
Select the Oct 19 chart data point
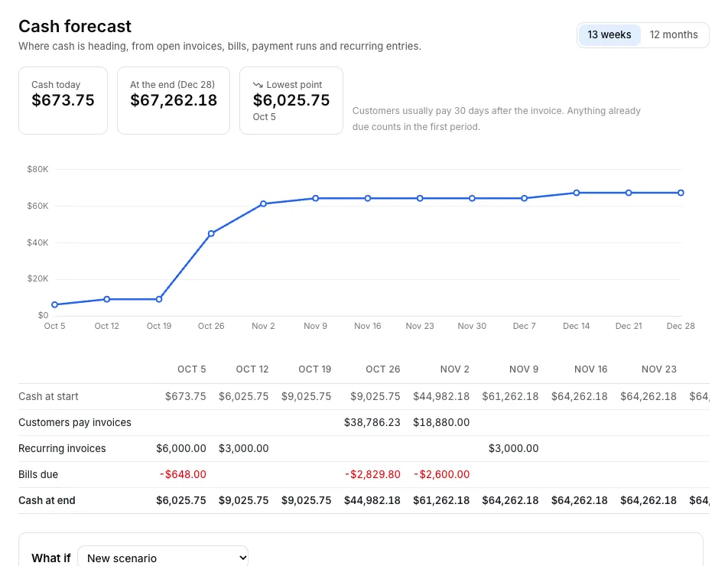159,300
